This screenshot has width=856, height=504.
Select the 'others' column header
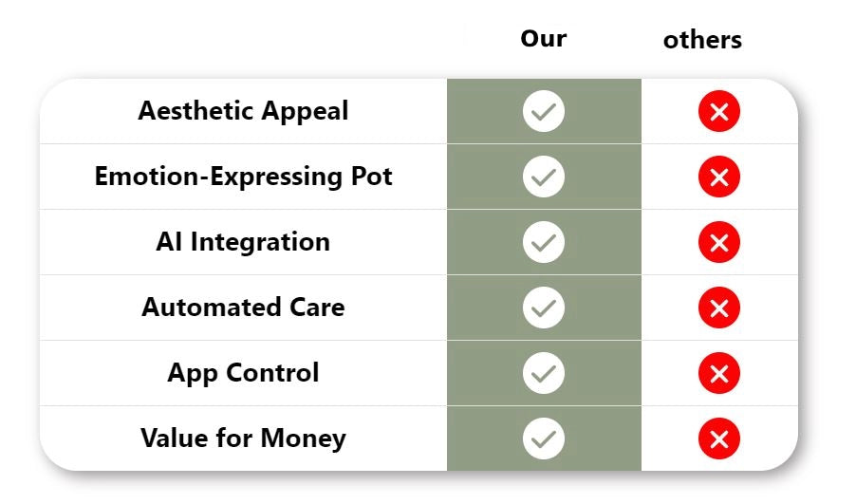[x=702, y=40]
